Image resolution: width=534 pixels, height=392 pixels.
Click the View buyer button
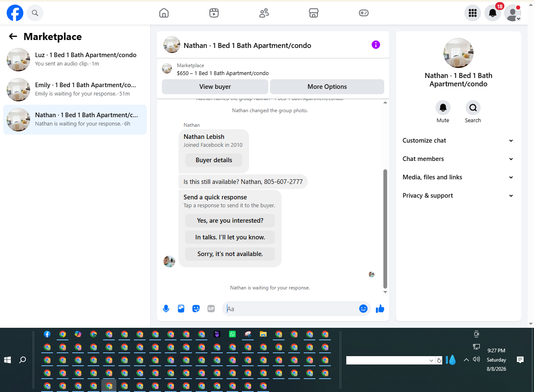click(x=215, y=87)
